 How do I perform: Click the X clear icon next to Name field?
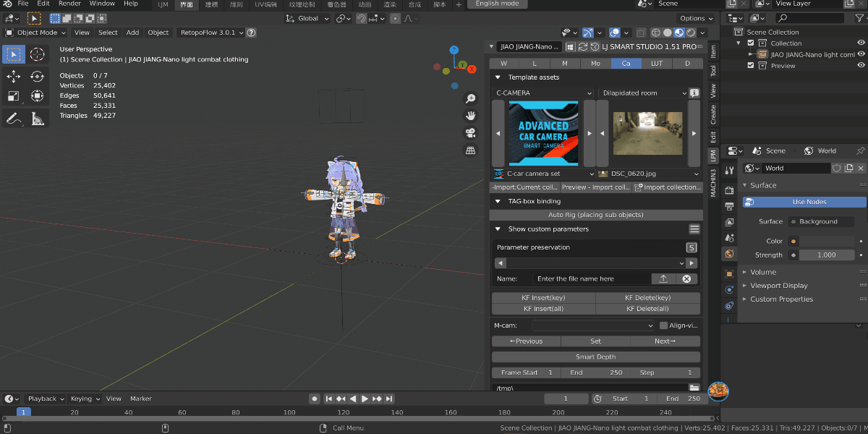(x=687, y=278)
